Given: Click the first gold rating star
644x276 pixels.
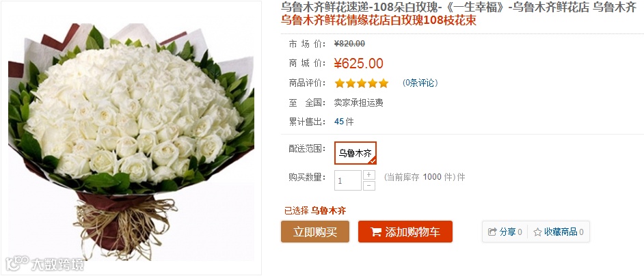Looking at the screenshot, I should tap(339, 83).
